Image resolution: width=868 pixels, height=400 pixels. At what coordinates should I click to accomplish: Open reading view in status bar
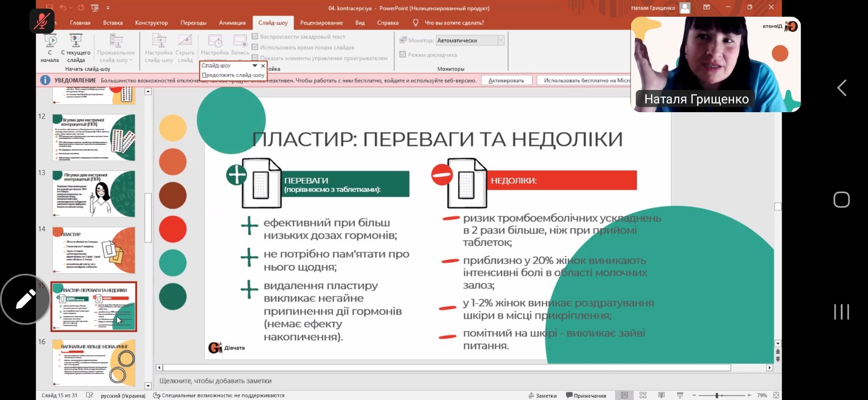[x=661, y=395]
